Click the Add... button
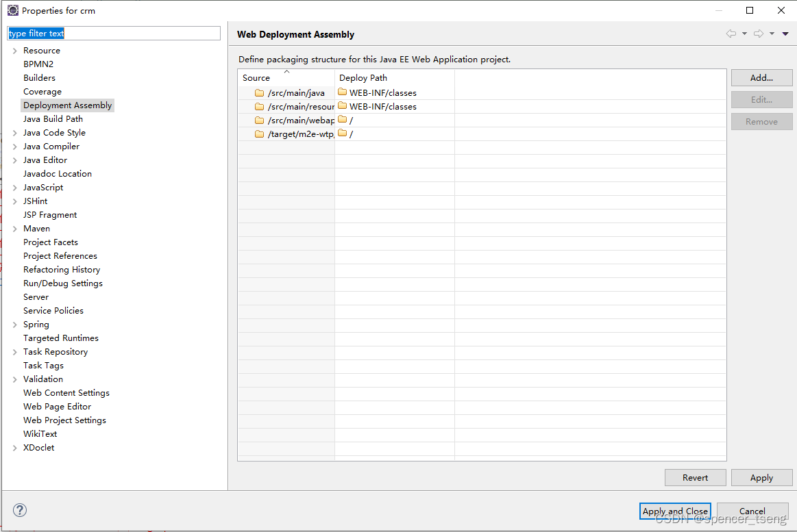This screenshot has height=532, width=797. pyautogui.click(x=761, y=77)
